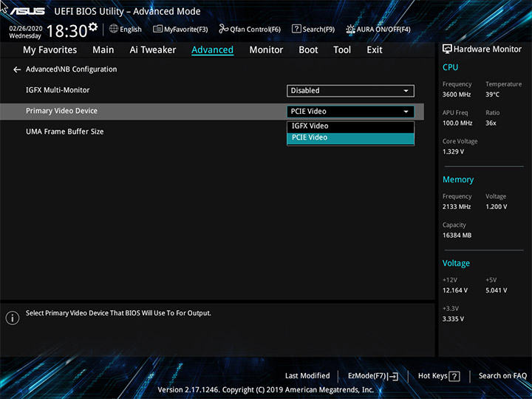Select the UMA Frame Buffer Size setting
532x399 pixels.
click(64, 132)
